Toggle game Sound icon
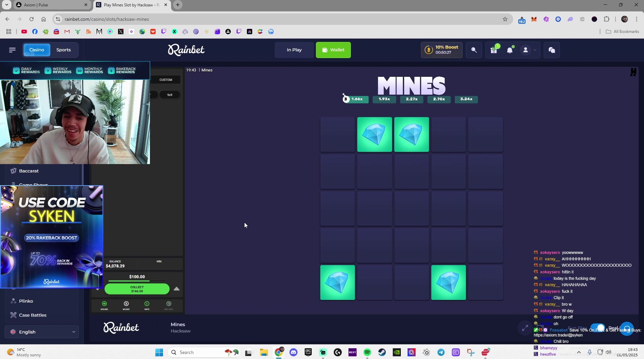This screenshot has width=644, height=359. click(x=104, y=305)
